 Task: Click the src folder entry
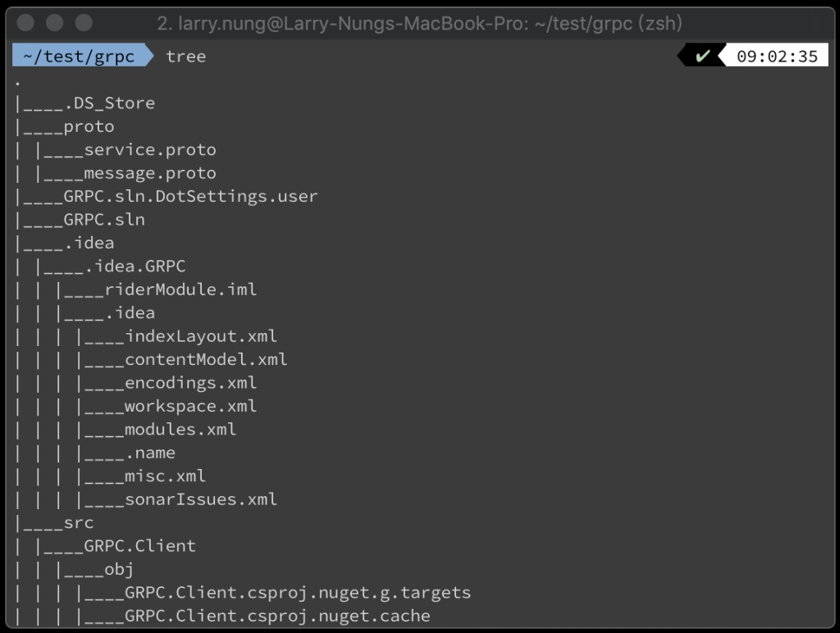click(x=79, y=522)
